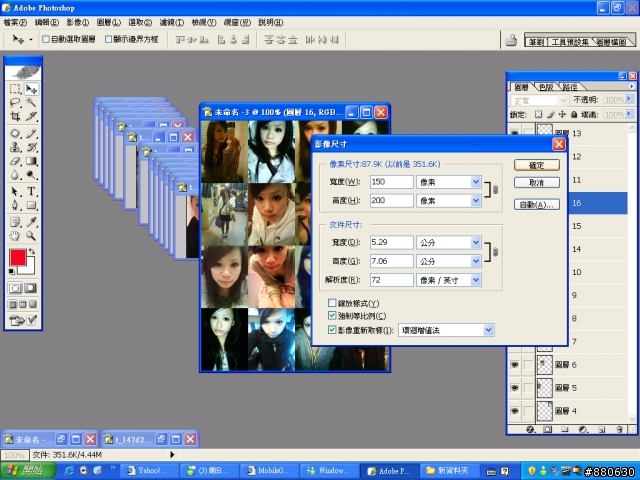640x480 pixels.
Task: Hide layer 4 with eye icon
Action: pos(515,411)
